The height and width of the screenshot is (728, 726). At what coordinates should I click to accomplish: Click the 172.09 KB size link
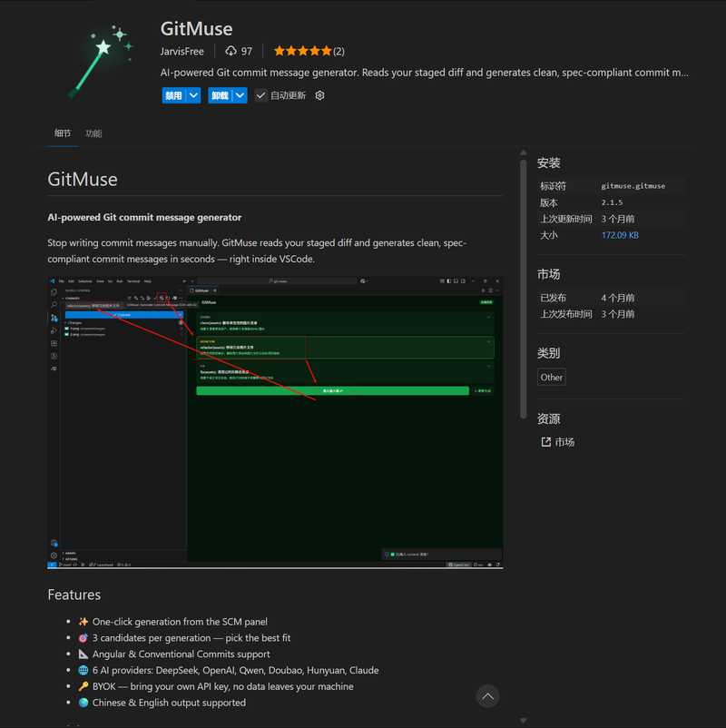tap(620, 235)
